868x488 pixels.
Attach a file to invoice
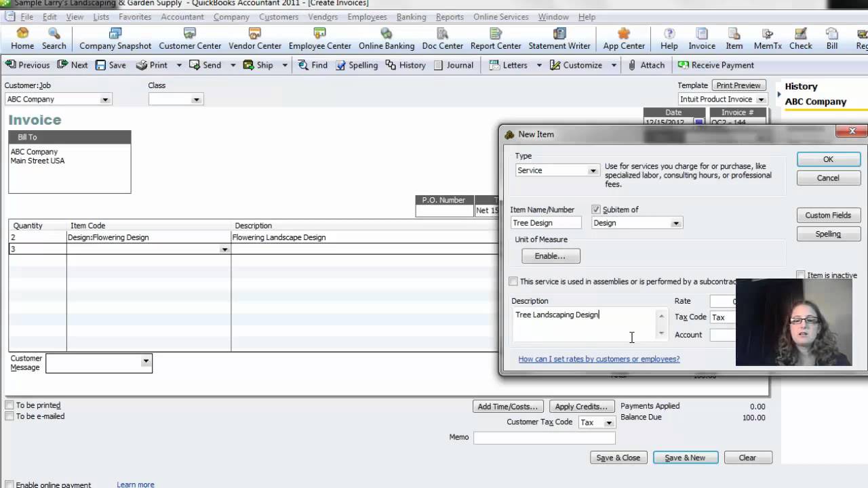[646, 65]
